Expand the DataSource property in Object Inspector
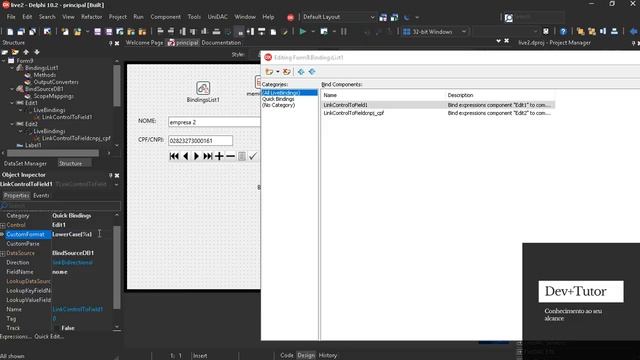The image size is (640, 360). coord(3,253)
